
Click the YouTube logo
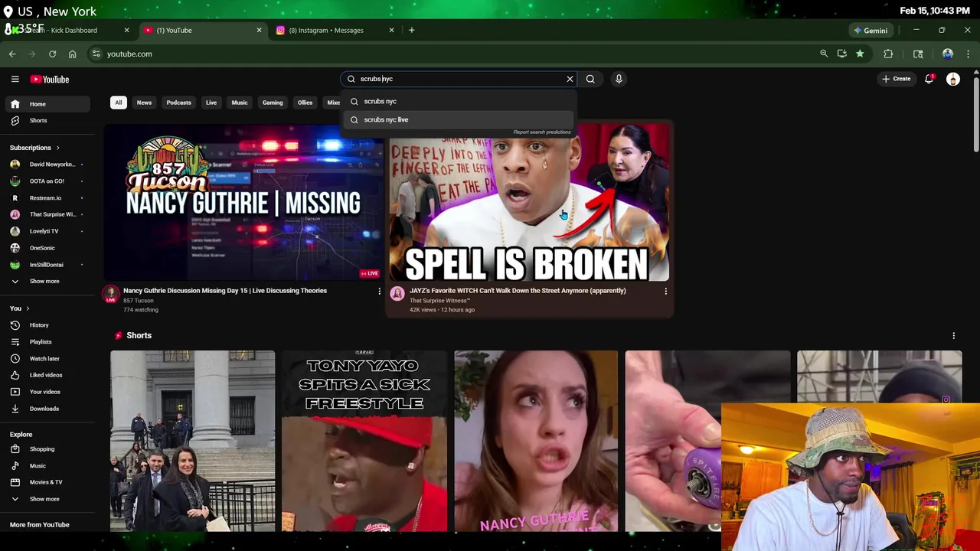point(50,80)
